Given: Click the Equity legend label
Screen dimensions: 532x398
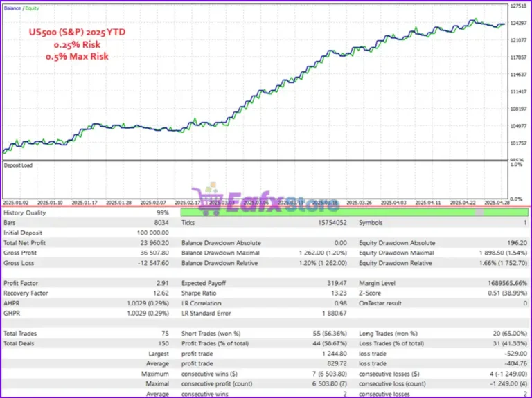Looking at the screenshot, I should [33, 8].
